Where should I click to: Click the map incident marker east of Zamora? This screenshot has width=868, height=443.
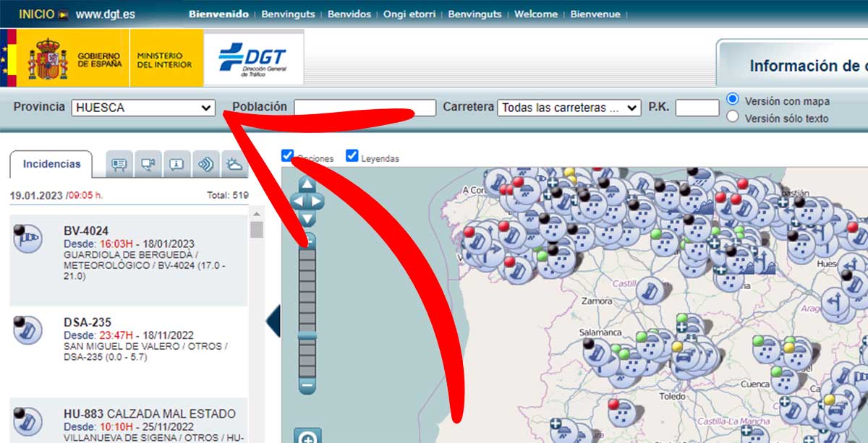[650, 291]
